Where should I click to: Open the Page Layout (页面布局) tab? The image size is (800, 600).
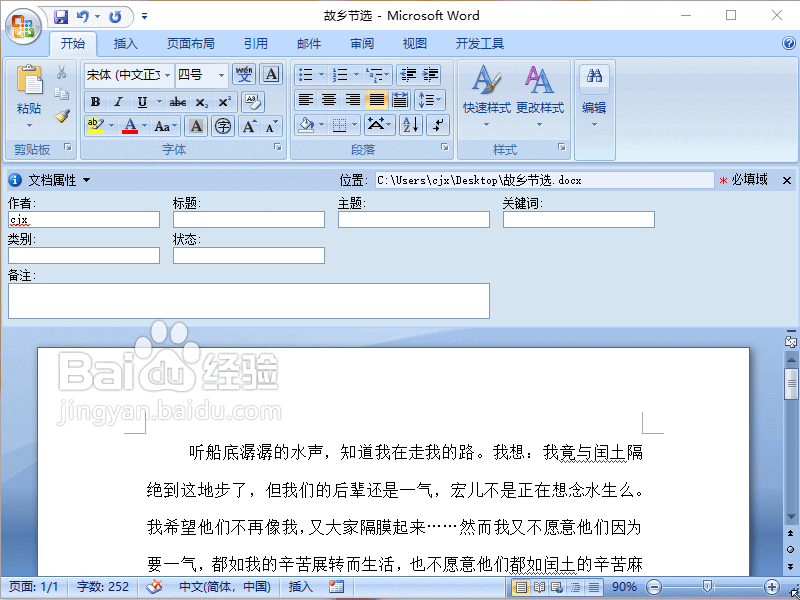[x=191, y=44]
